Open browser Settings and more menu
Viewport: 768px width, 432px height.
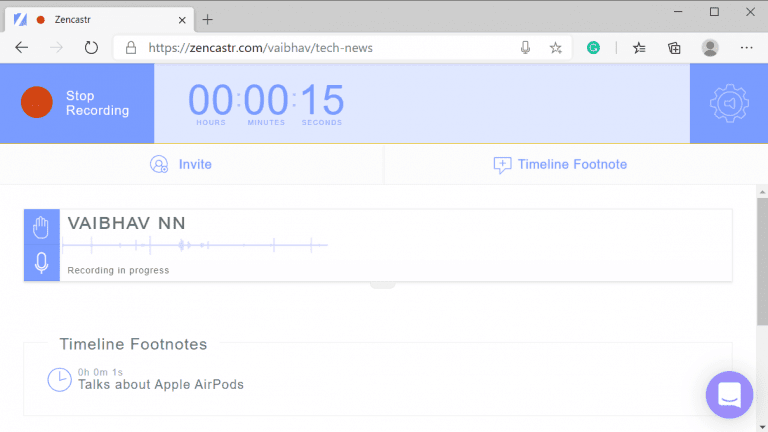[746, 48]
